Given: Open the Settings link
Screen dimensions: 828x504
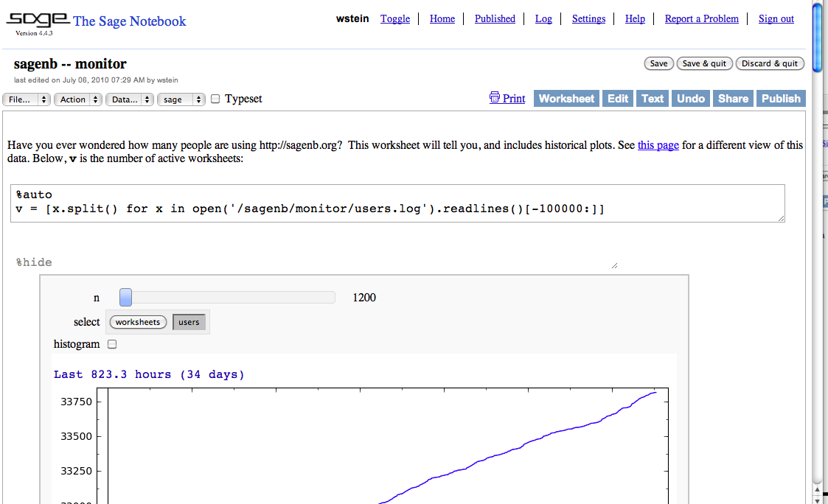Looking at the screenshot, I should click(589, 18).
